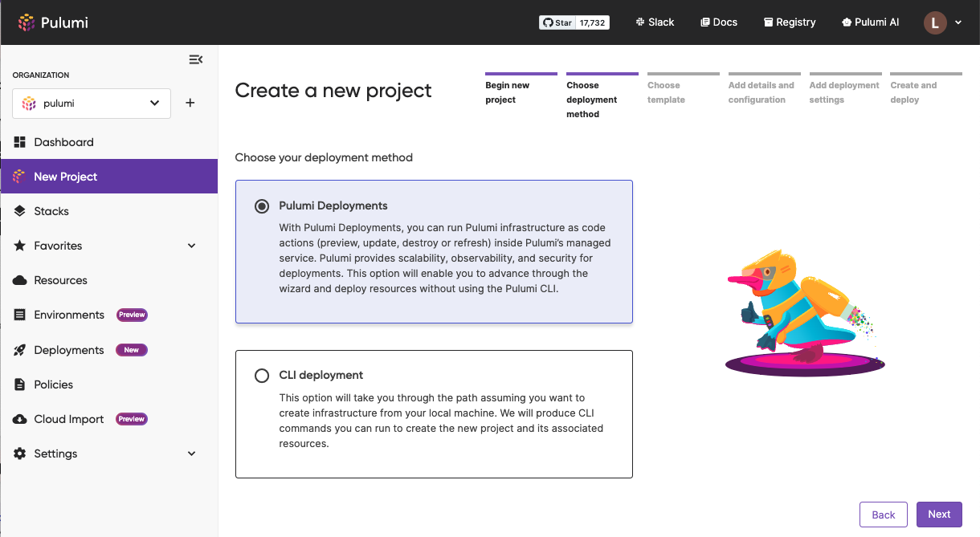Image resolution: width=980 pixels, height=537 pixels.
Task: Select Create and deploy step
Action: (926, 90)
